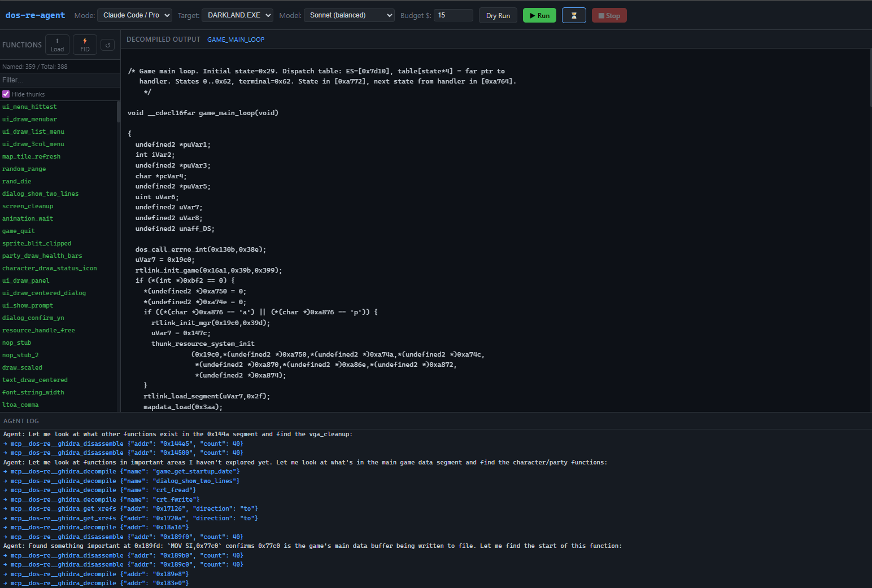Open the Mode dropdown
872x588 pixels.
[134, 15]
